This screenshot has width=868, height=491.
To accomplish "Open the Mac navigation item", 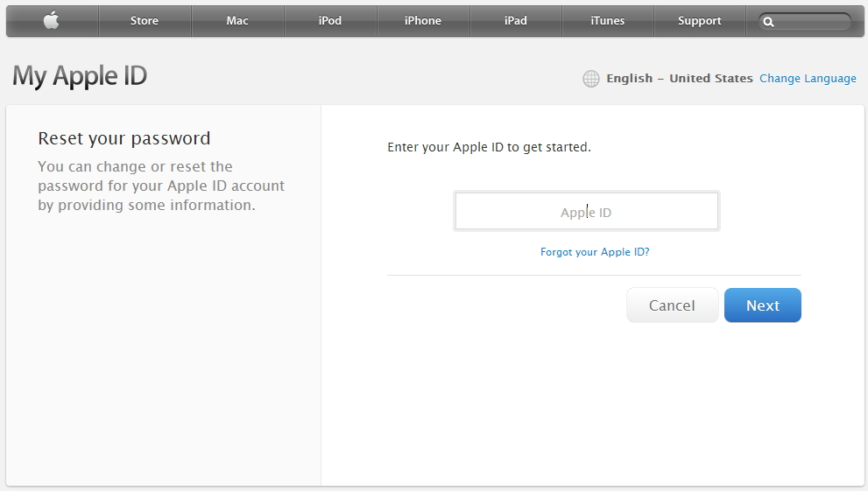I will (237, 21).
